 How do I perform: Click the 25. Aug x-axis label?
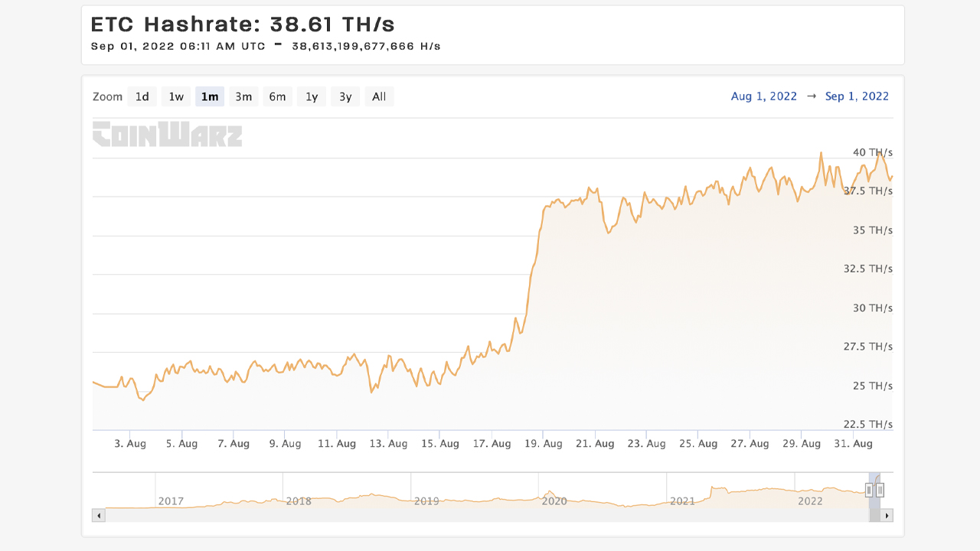tap(697, 444)
